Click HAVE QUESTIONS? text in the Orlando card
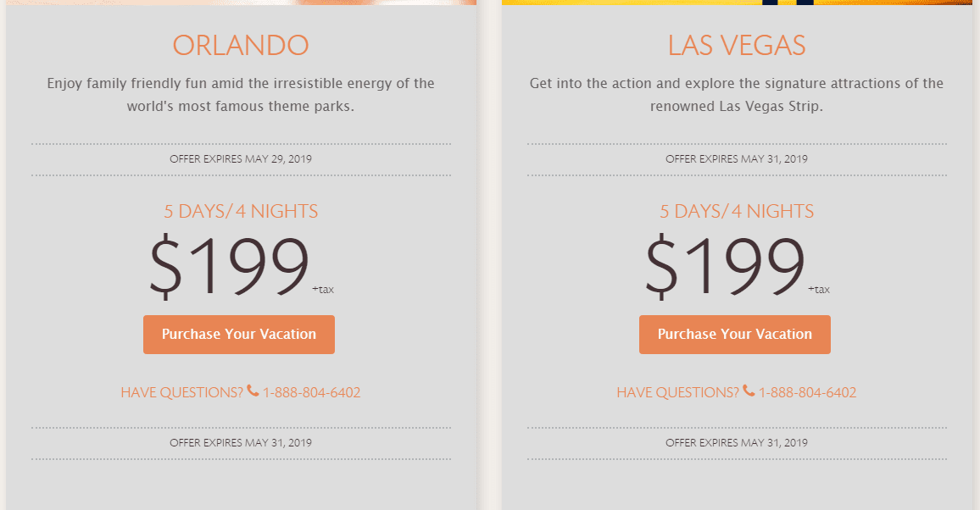Viewport: 980px width, 510px height. [182, 392]
